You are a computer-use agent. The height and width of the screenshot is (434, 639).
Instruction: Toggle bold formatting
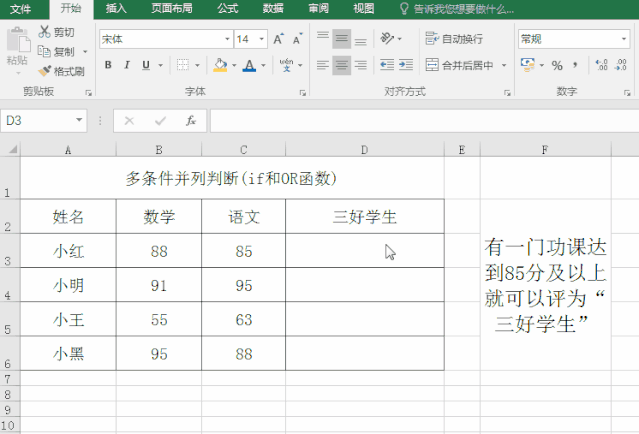pos(107,65)
